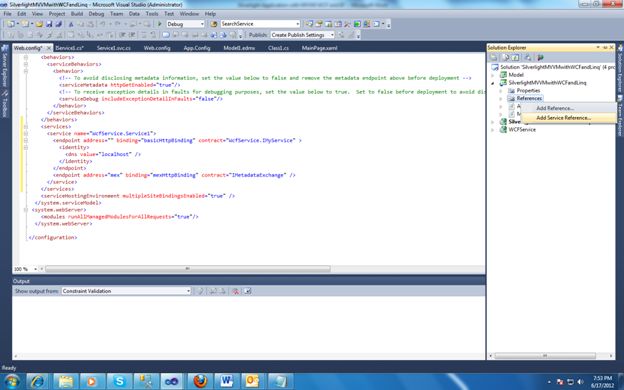The width and height of the screenshot is (624, 390).
Task: Open the File menu
Action: [7, 14]
